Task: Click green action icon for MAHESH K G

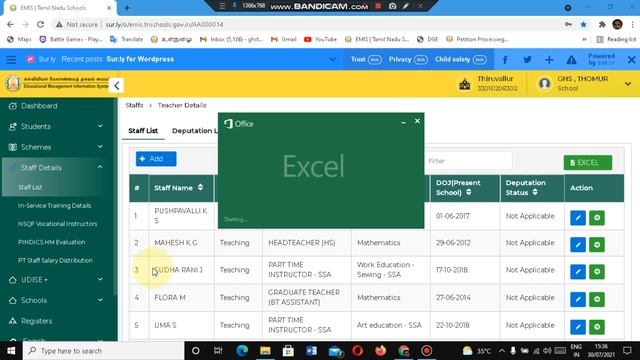Action: pos(597,244)
